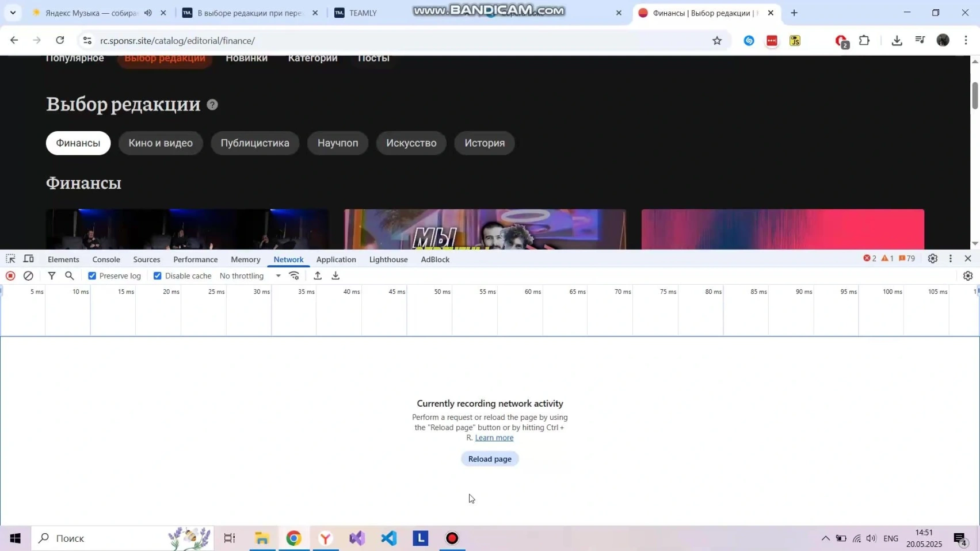980x551 pixels.
Task: Open the tab search dropdown arrow in Chrome
Action: [x=13, y=13]
